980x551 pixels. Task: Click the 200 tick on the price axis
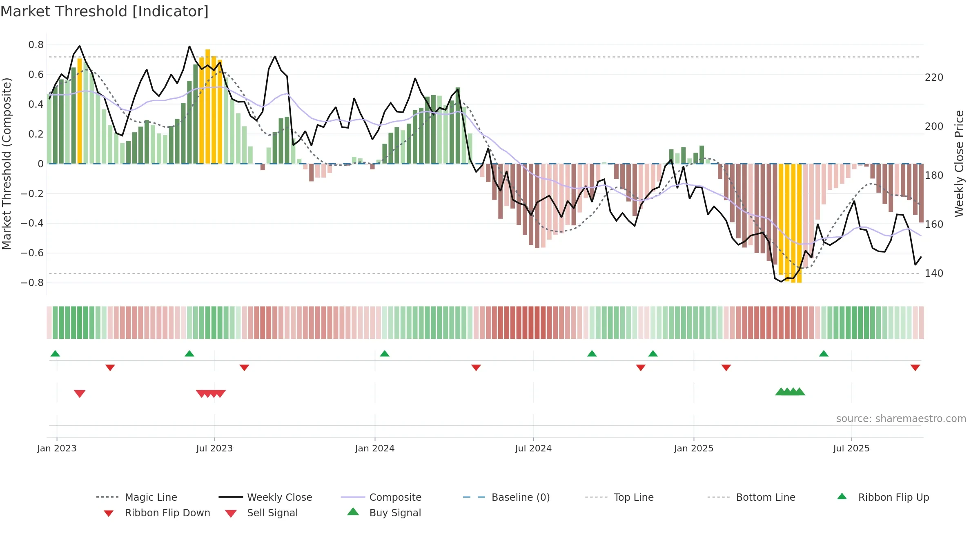tap(934, 127)
